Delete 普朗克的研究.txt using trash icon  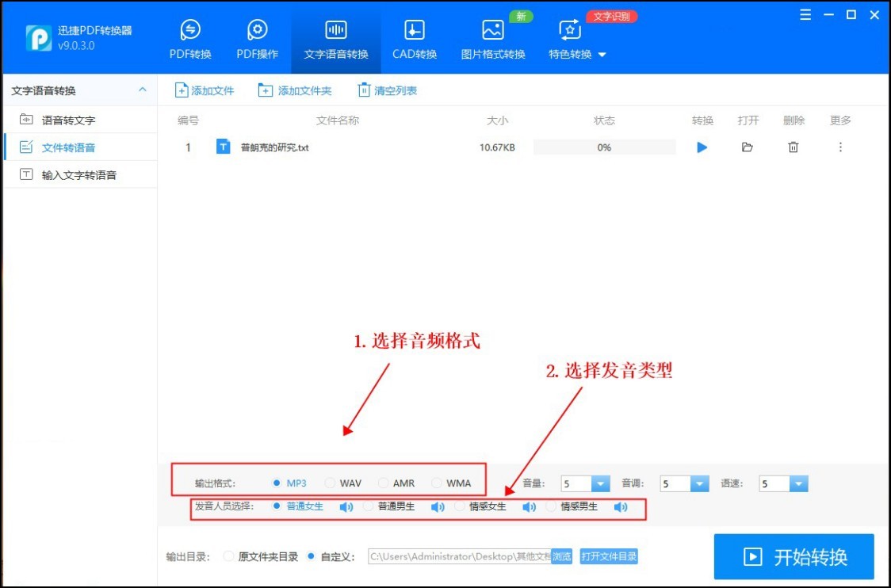point(793,147)
